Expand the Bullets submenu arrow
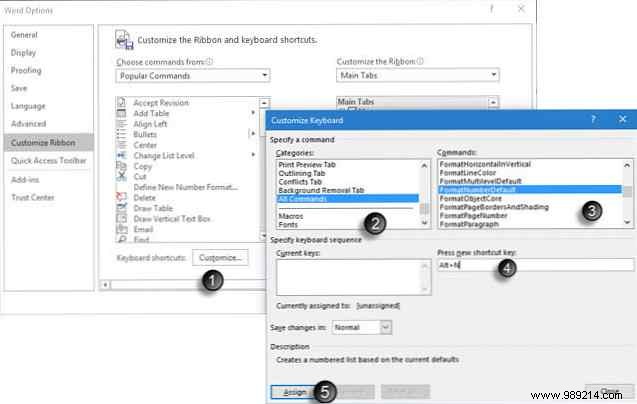This screenshot has height=404, width=637. pyautogui.click(x=253, y=134)
